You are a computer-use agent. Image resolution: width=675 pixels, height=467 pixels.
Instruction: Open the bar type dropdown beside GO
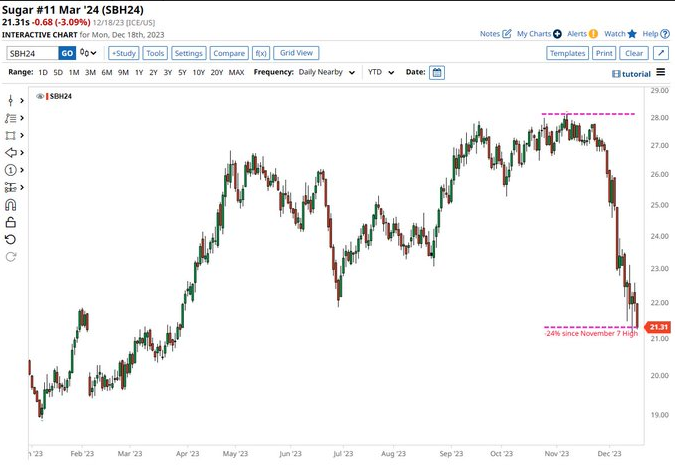(89, 53)
